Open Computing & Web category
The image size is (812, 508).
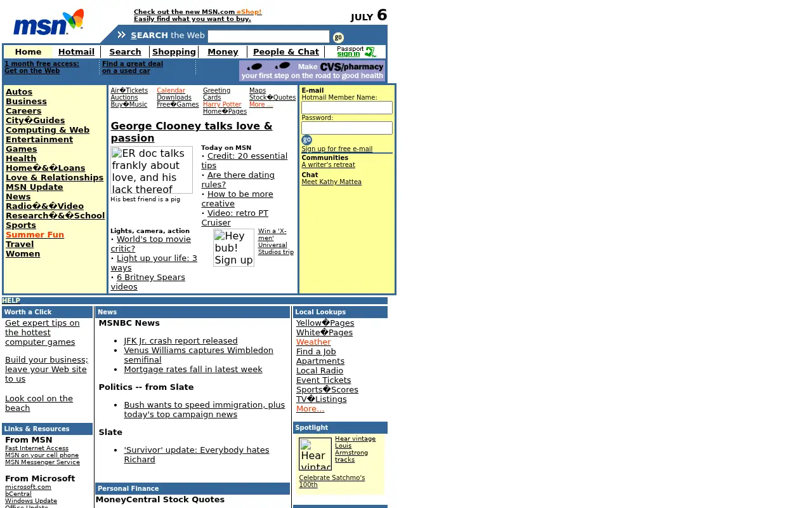[x=48, y=130]
